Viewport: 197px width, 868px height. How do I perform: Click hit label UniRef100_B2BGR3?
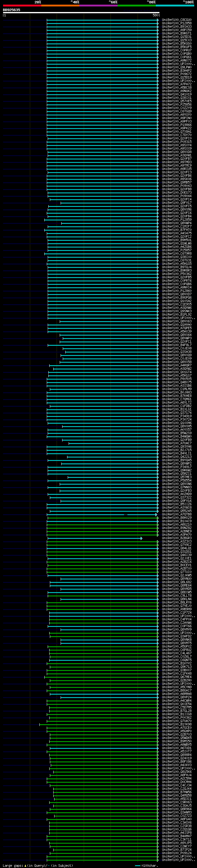tap(176, 538)
